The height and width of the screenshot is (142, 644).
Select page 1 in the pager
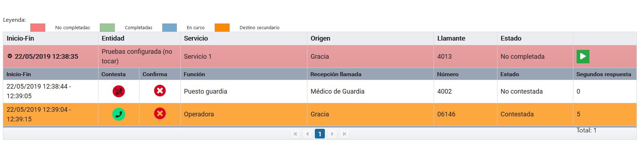[320, 134]
